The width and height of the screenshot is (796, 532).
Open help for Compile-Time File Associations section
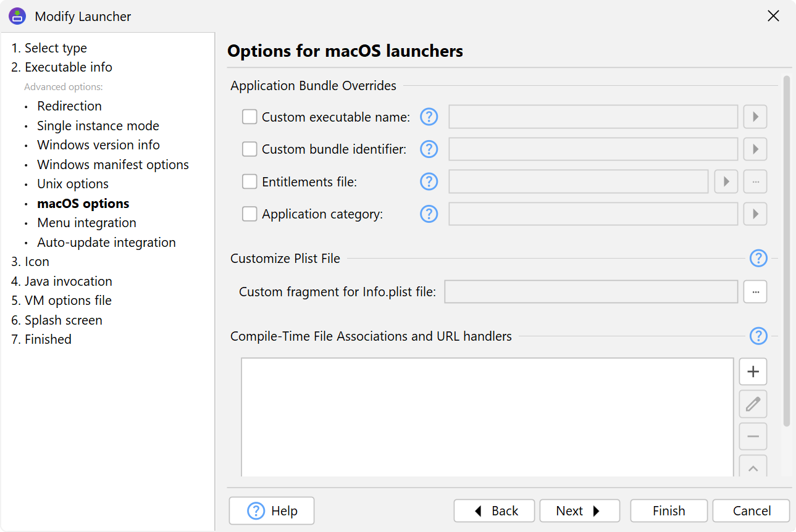(x=758, y=336)
